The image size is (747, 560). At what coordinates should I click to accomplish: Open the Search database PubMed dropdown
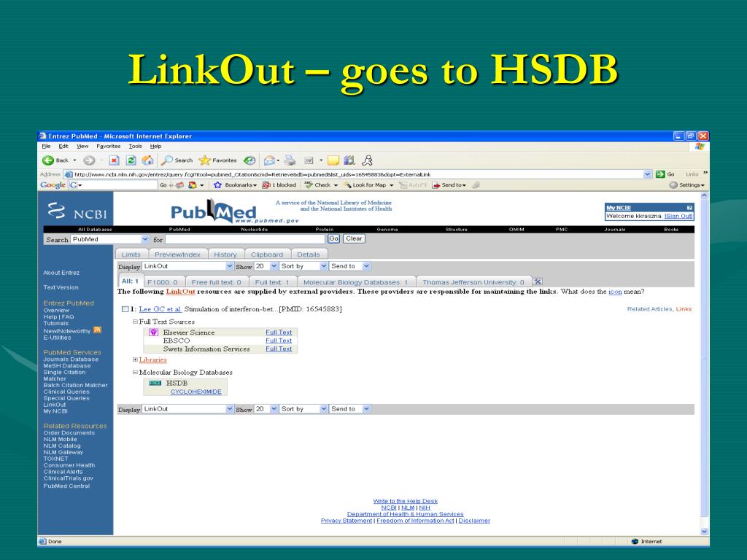click(x=145, y=239)
